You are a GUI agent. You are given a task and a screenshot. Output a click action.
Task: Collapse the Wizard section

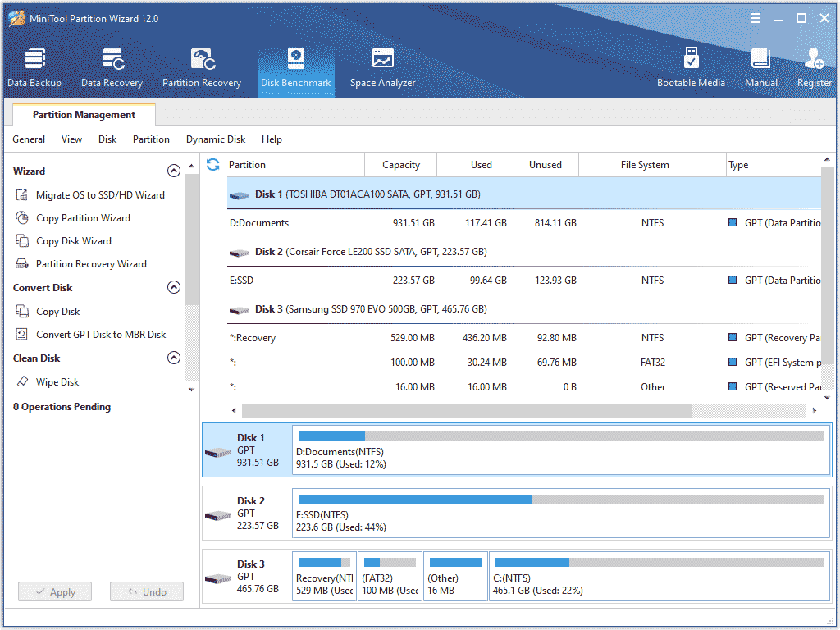(174, 171)
